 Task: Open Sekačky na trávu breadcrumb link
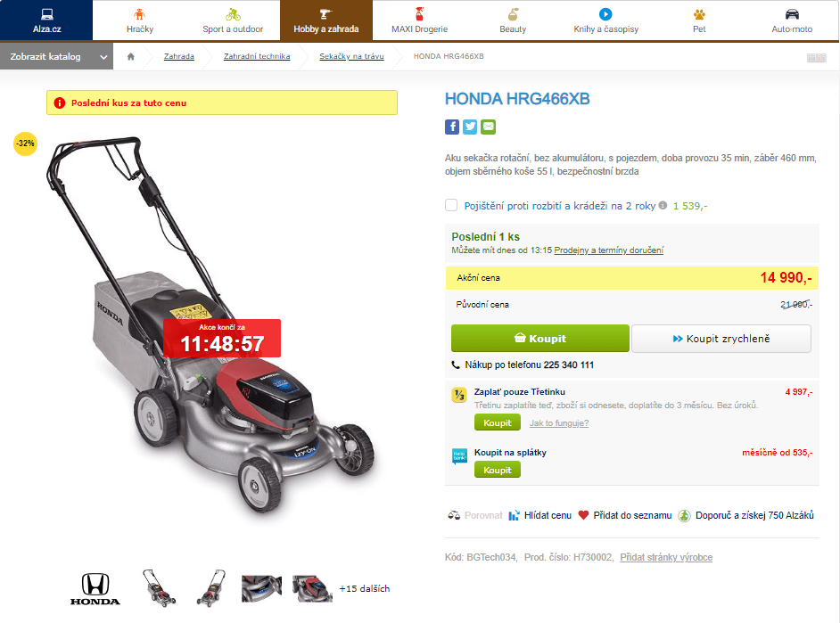click(x=351, y=56)
